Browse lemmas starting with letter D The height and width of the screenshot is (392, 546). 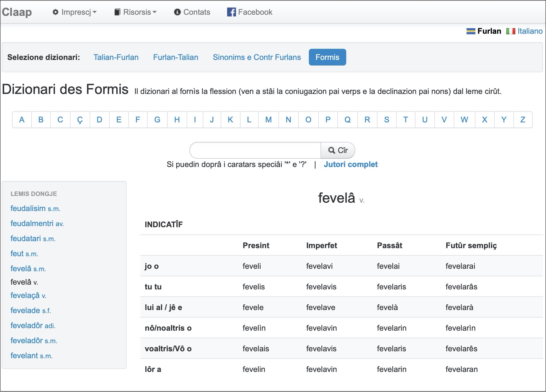pyautogui.click(x=100, y=120)
